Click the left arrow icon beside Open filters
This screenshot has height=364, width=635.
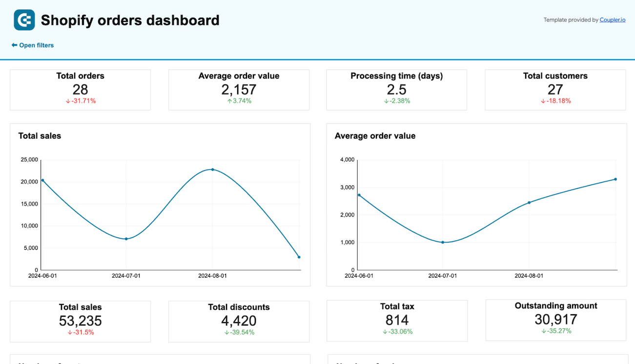coord(13,45)
